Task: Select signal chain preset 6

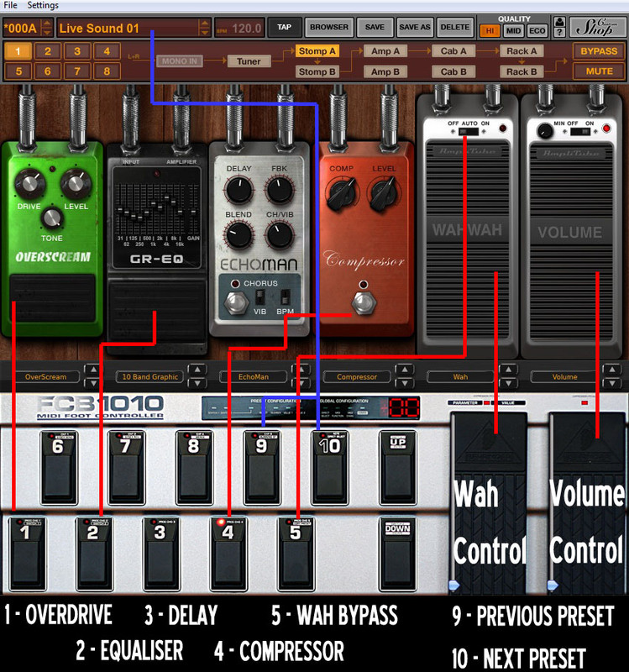Action: pos(48,71)
